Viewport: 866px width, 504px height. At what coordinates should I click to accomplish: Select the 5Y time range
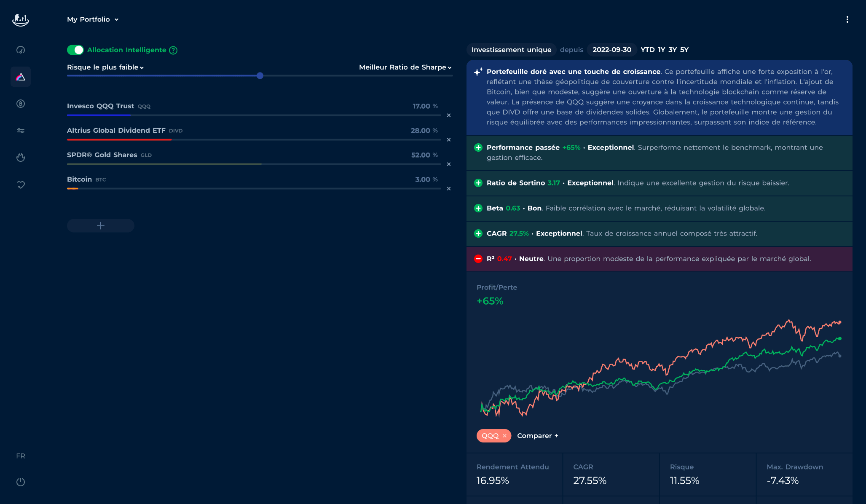click(684, 50)
